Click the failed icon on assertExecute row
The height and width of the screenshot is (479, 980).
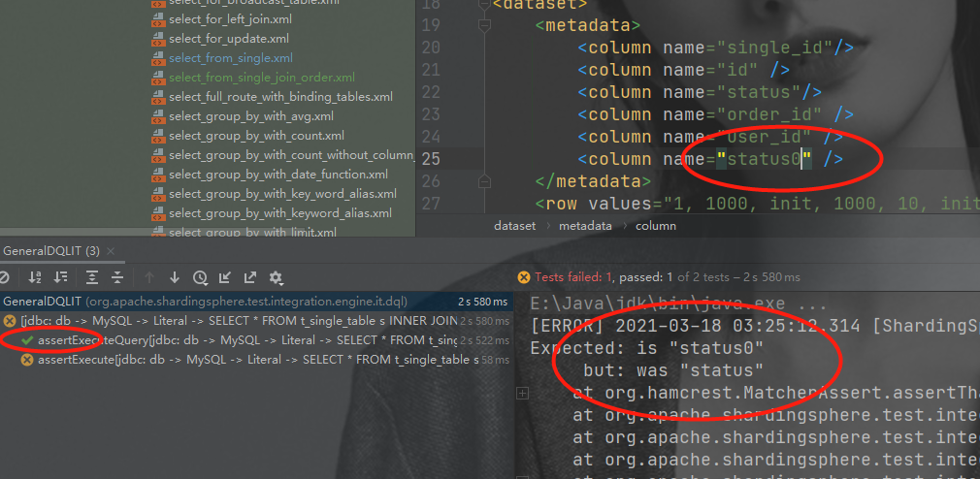point(27,360)
